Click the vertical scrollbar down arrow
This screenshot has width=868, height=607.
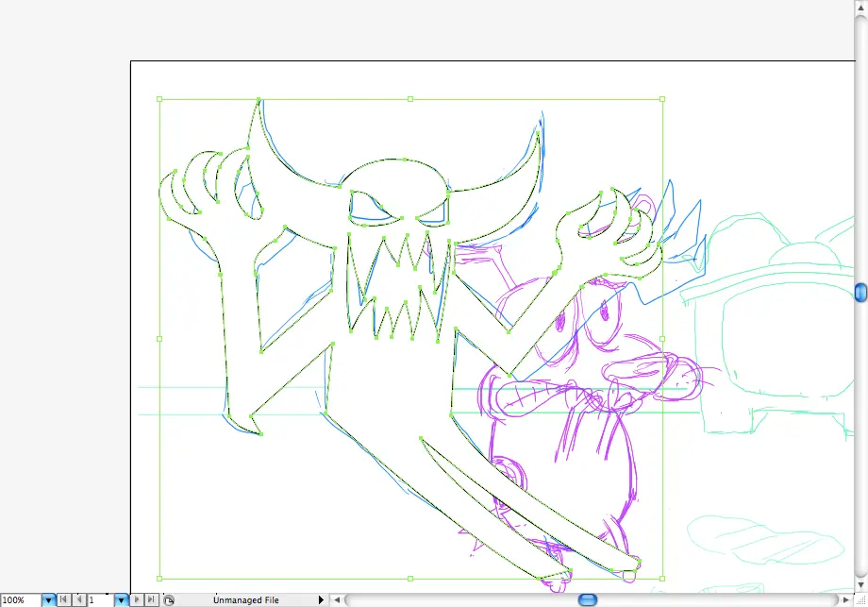click(860, 585)
